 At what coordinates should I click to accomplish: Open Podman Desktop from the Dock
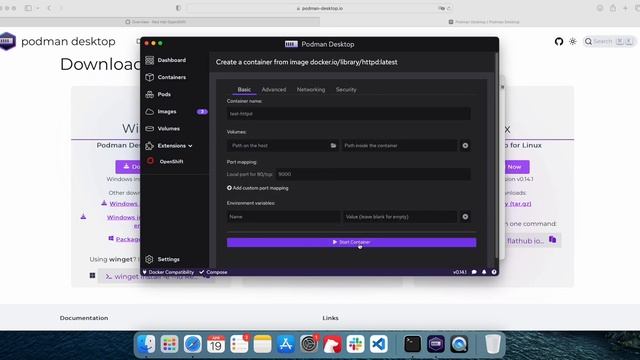pyautogui.click(x=436, y=344)
